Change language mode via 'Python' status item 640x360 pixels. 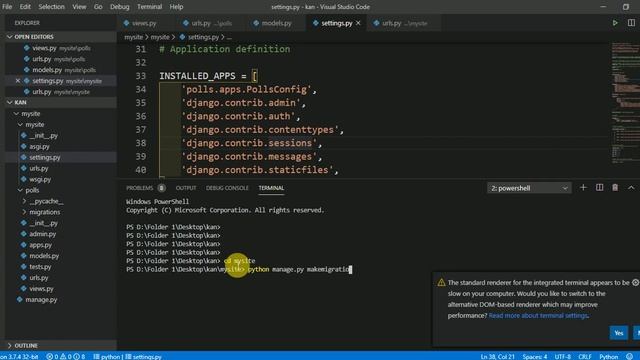point(609,356)
